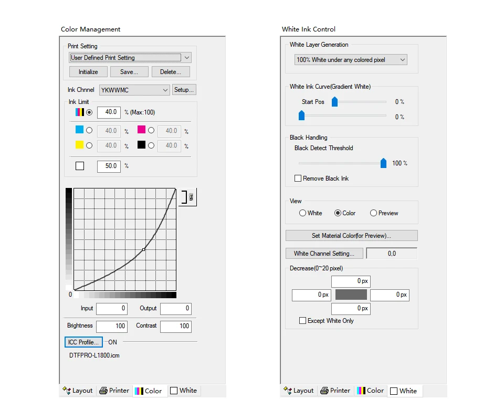Open the White Layer Generation dropdown
The width and height of the screenshot is (504, 420).
(351, 60)
